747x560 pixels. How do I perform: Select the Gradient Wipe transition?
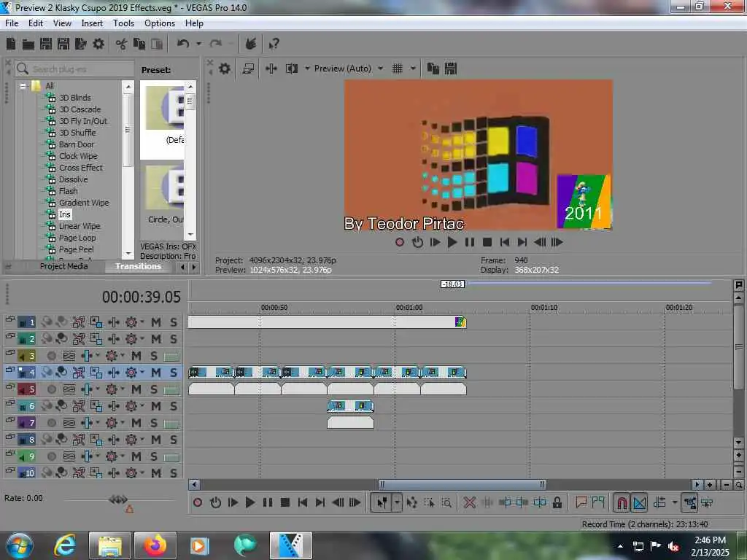[84, 203]
